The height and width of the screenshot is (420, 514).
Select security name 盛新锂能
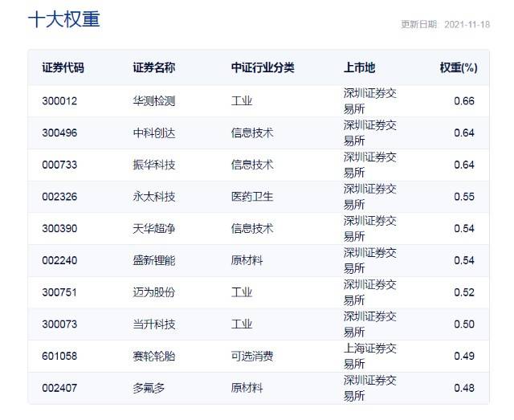[x=153, y=260]
